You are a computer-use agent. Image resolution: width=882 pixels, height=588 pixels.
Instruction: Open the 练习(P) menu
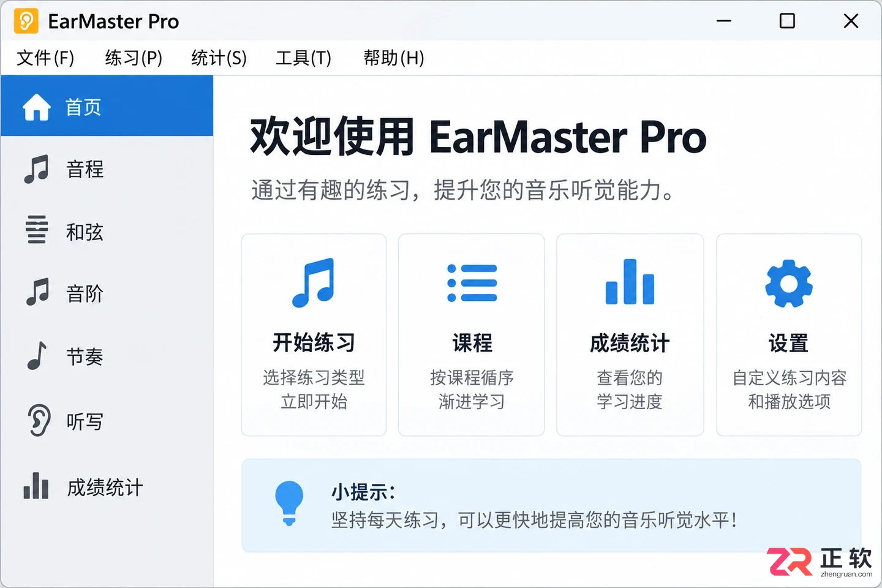[x=134, y=58]
